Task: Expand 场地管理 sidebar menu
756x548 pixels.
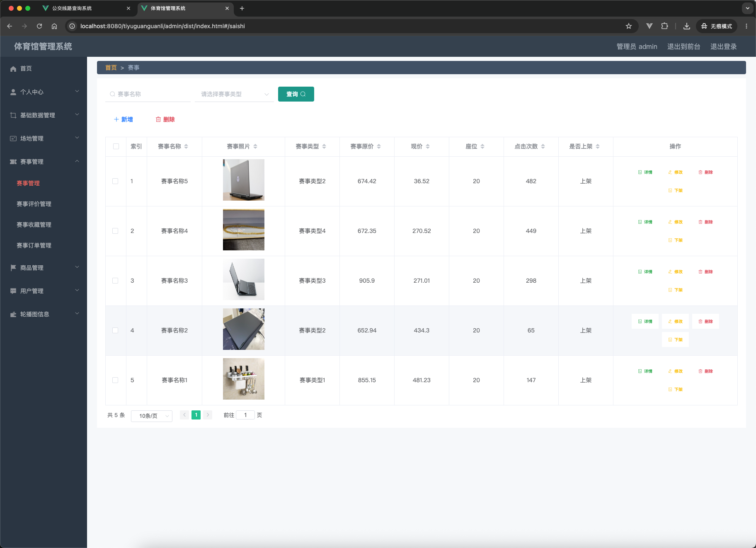Action: point(44,138)
